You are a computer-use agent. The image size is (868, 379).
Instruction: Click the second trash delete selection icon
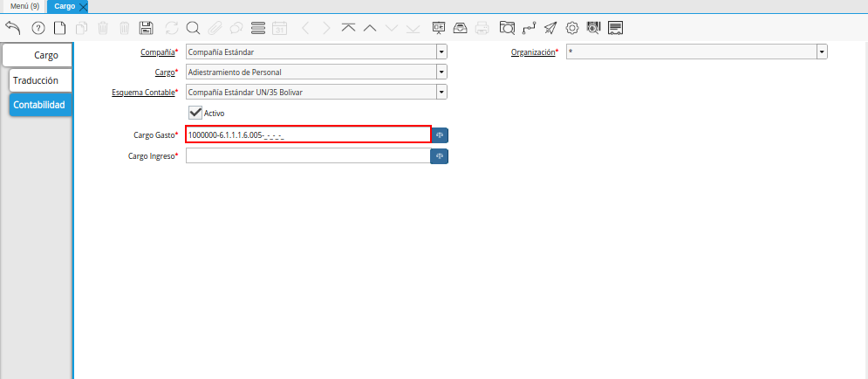point(125,28)
